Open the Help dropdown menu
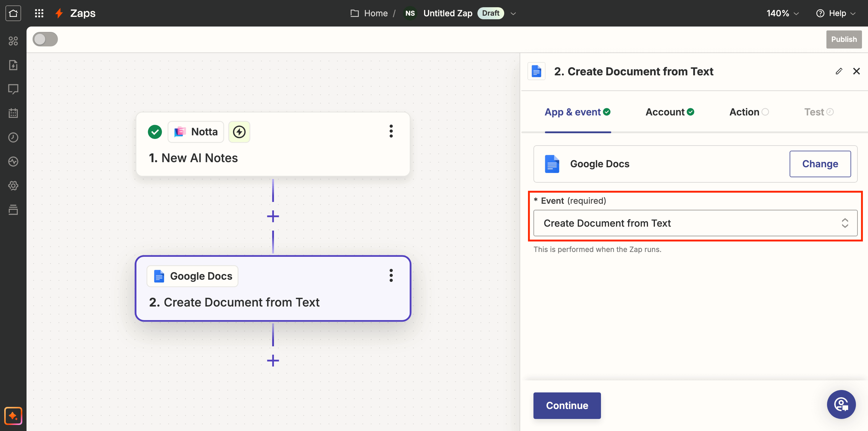Image resolution: width=868 pixels, height=431 pixels. (x=836, y=13)
